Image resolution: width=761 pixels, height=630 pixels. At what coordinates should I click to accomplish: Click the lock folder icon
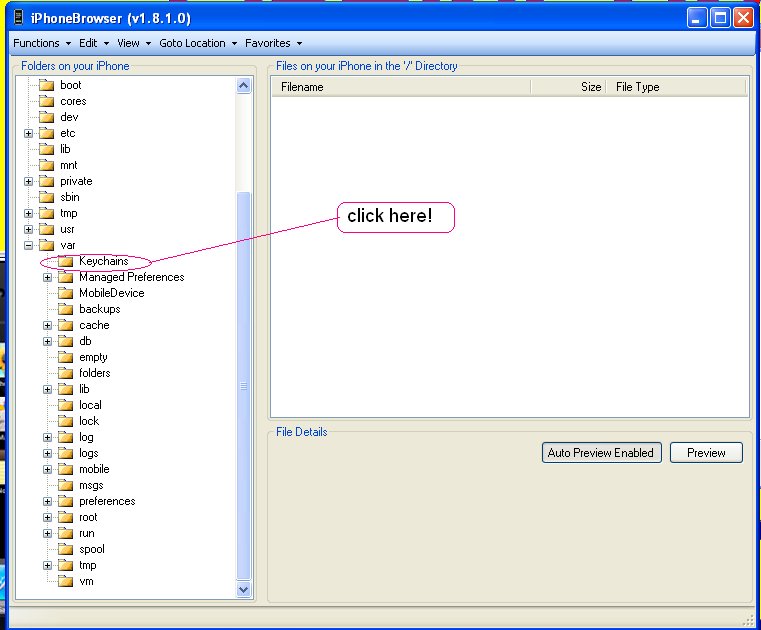(x=66, y=422)
